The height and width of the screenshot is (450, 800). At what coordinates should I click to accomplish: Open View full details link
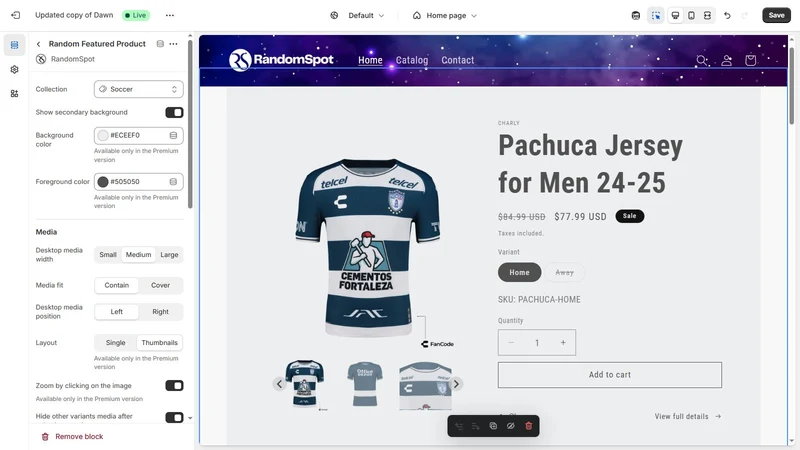click(x=688, y=416)
